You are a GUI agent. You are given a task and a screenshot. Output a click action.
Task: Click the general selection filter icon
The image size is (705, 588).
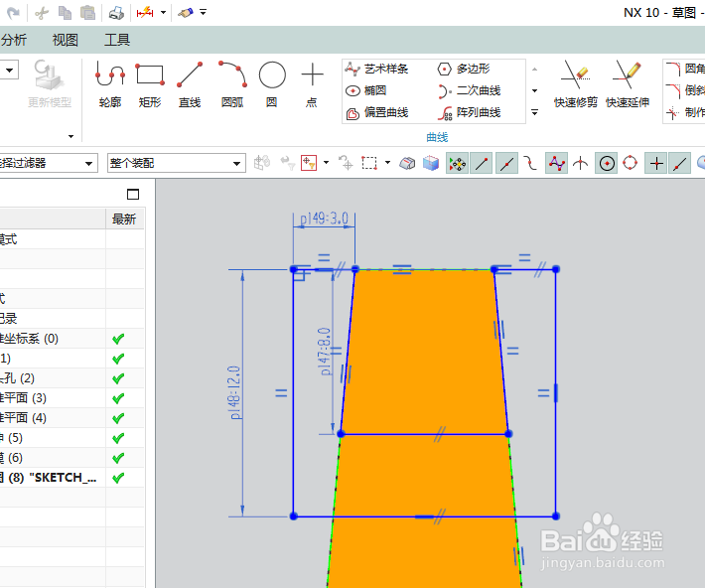[309, 163]
